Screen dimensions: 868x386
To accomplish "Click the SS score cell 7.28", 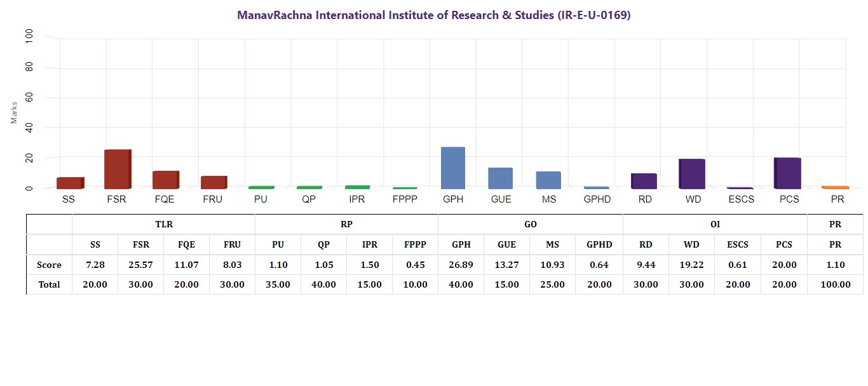I will click(95, 265).
